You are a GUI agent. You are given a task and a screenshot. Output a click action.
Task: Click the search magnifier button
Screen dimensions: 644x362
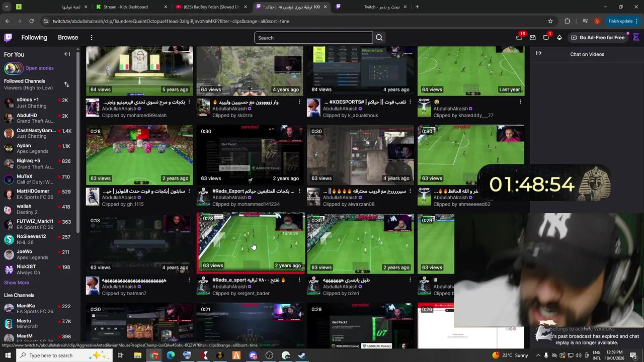379,38
